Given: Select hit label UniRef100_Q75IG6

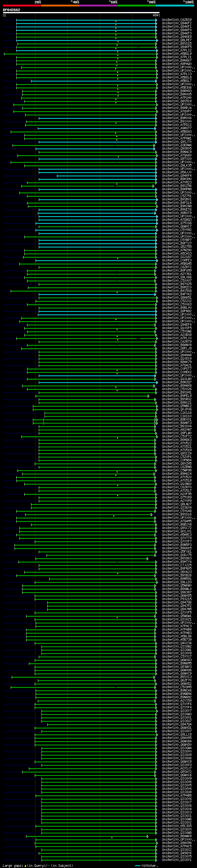Looking at the screenshot, I should pyautogui.click(x=176, y=223).
